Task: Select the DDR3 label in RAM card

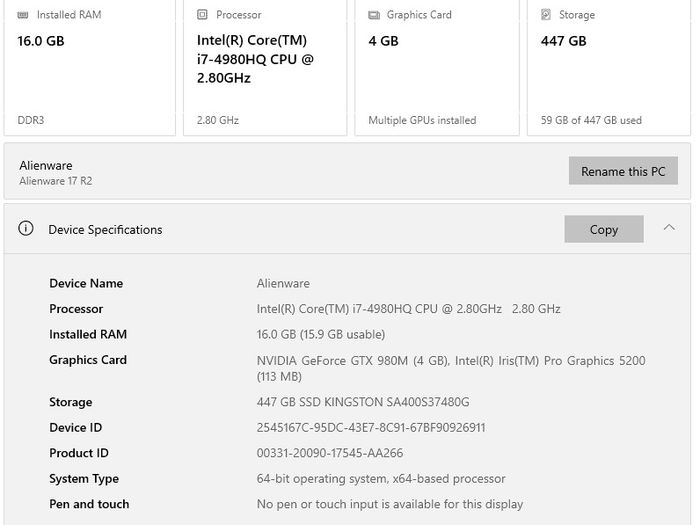Action: pyautogui.click(x=31, y=120)
